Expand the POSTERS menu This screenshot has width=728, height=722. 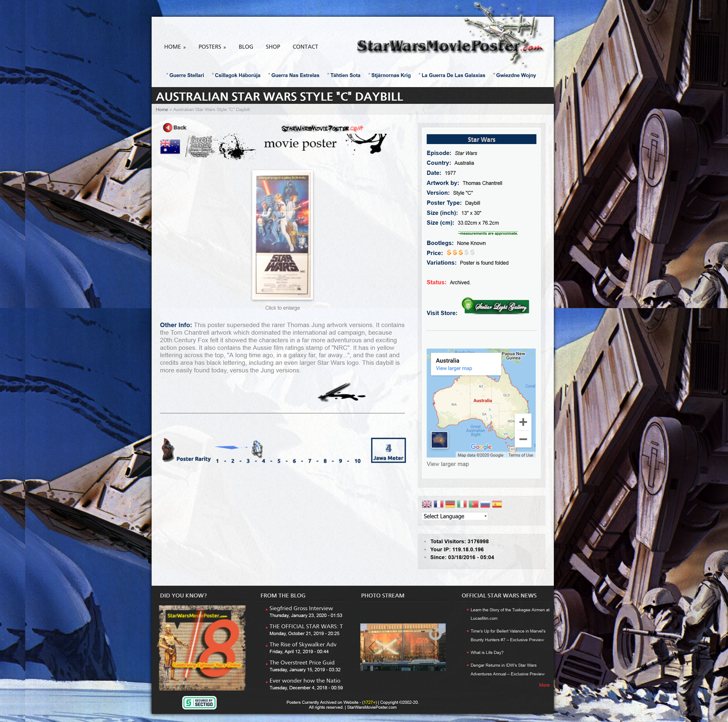(x=212, y=47)
